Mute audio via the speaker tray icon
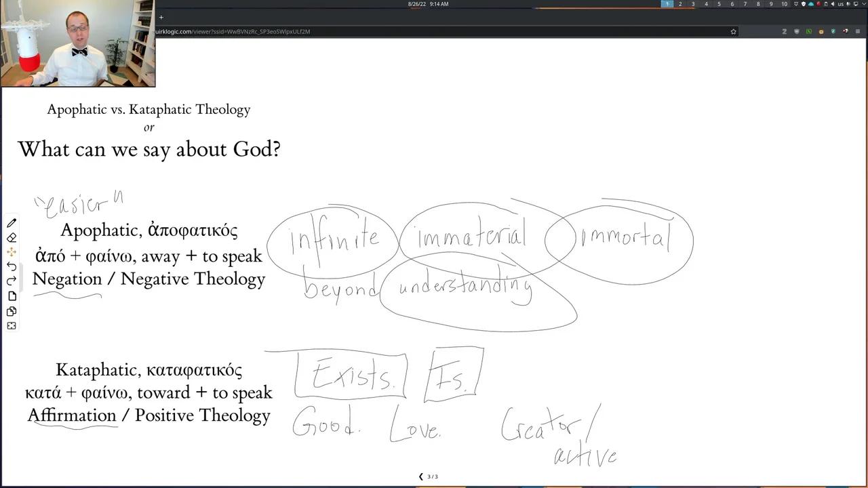This screenshot has height=488, width=868. coord(833,4)
